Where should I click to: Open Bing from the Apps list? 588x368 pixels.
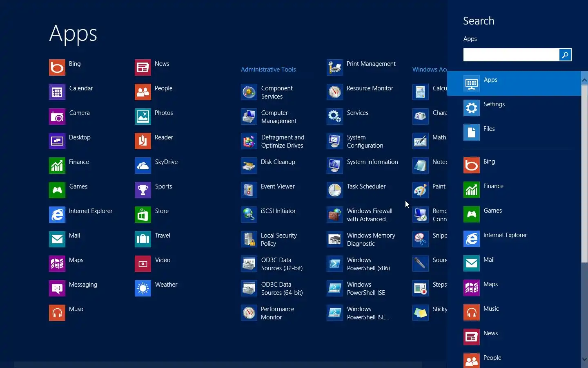[x=57, y=67]
